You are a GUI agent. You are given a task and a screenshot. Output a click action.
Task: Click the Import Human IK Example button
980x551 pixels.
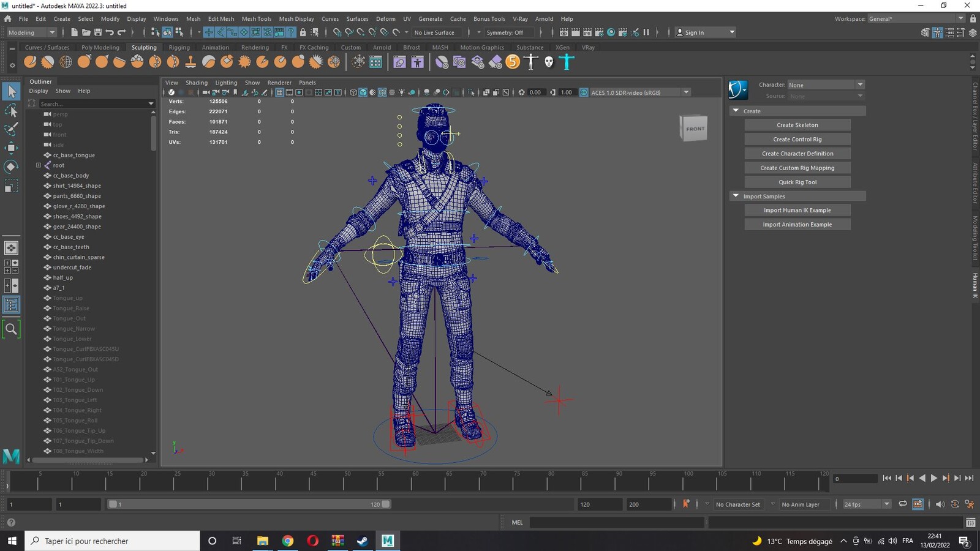pyautogui.click(x=797, y=211)
